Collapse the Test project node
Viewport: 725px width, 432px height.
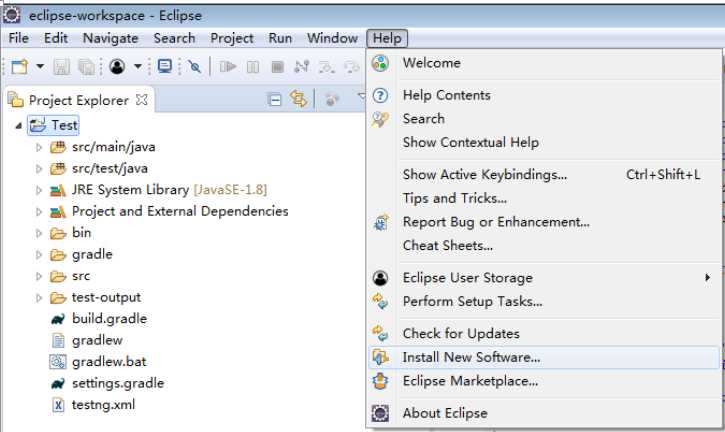tap(18, 125)
